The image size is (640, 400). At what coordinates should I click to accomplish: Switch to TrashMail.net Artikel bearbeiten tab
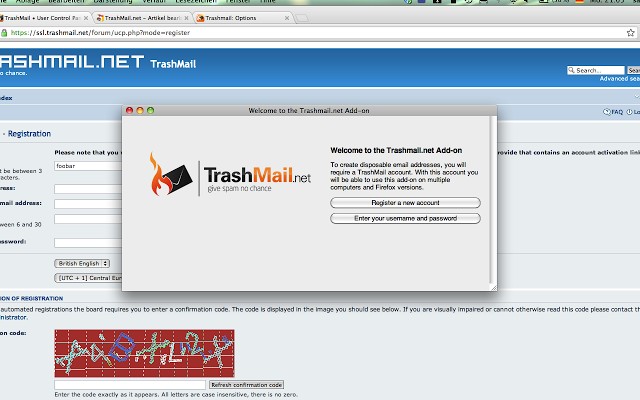tap(141, 18)
